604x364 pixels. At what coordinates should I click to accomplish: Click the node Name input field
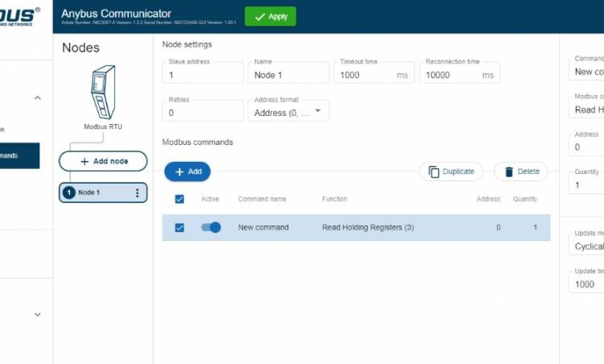(x=288, y=75)
